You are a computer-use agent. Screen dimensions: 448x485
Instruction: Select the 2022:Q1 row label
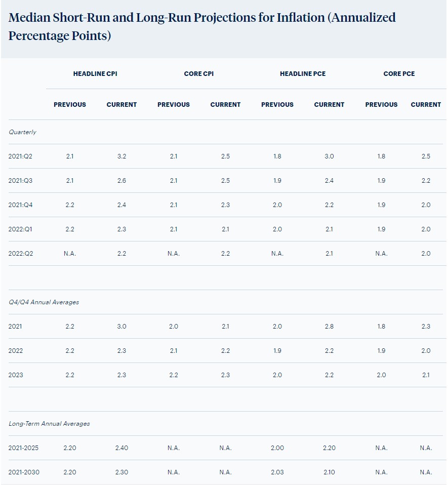tap(20, 229)
